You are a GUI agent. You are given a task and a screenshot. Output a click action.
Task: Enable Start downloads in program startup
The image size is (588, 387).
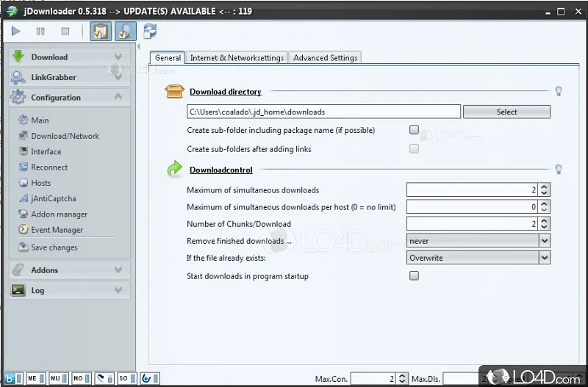414,275
